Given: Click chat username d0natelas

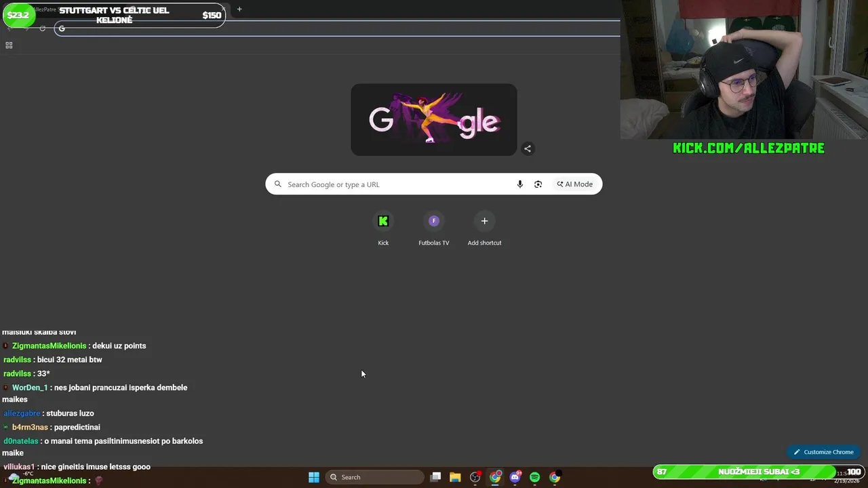Looking at the screenshot, I should coord(21,441).
